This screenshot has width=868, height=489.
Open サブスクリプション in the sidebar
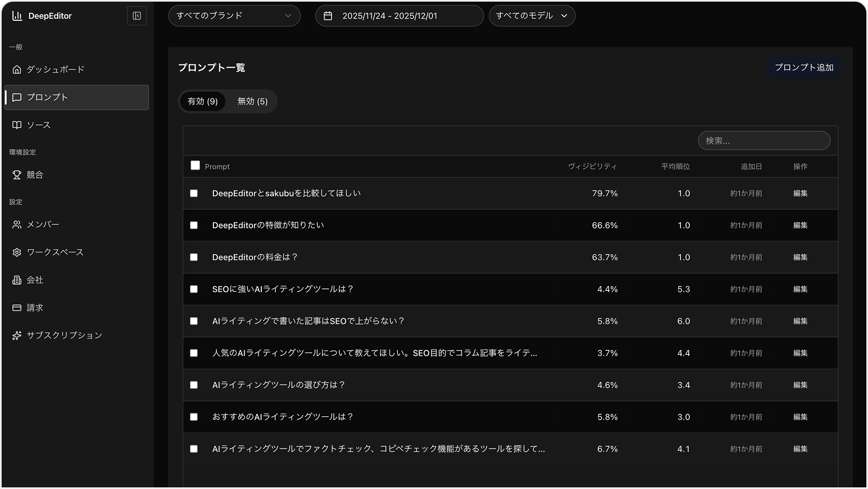click(76, 336)
